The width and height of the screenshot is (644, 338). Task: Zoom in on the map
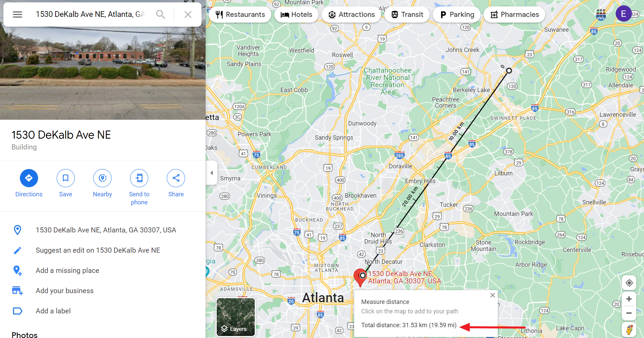point(629,299)
